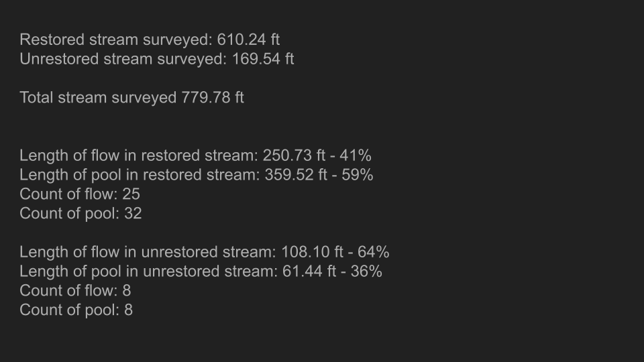Click the 250.73 ft flow length value

click(x=294, y=156)
